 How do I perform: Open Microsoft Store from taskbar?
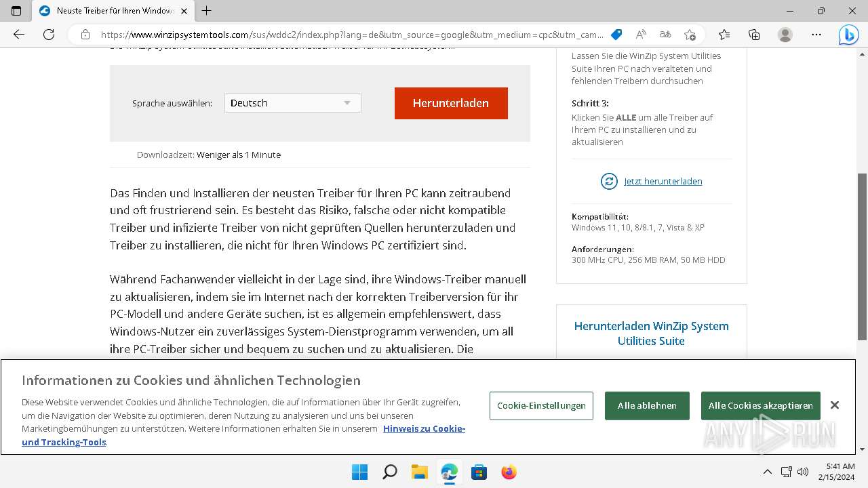pos(479,472)
